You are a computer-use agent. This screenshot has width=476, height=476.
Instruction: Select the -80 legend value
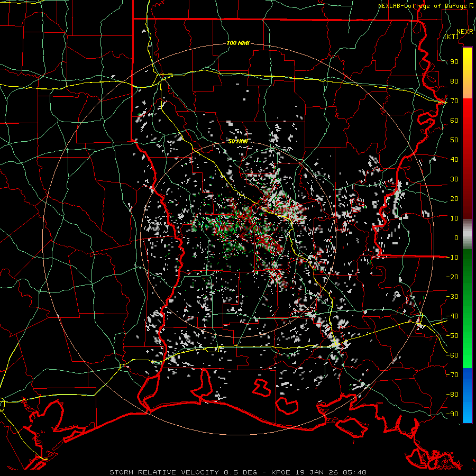tap(452, 395)
